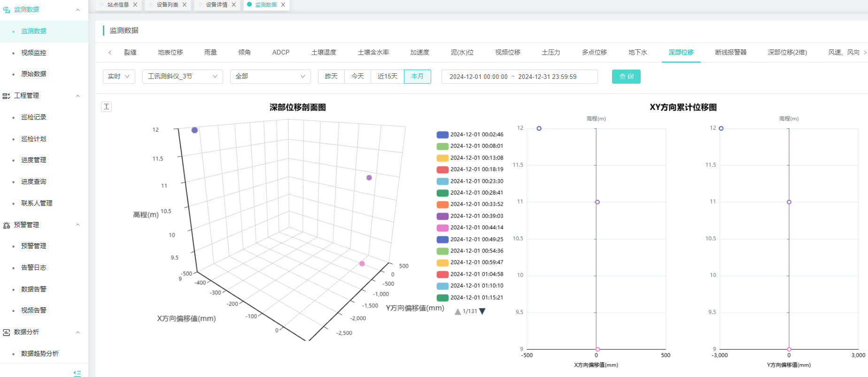Close the 设备详情 tab
The image size is (868, 377).
[x=234, y=5]
